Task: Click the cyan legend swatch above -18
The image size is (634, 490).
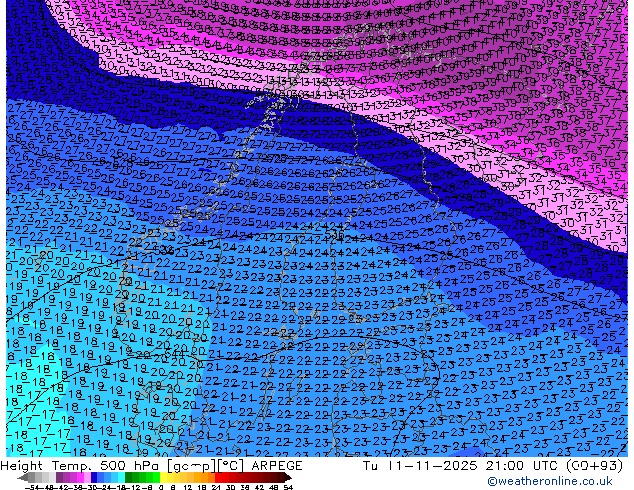Action: (x=122, y=477)
